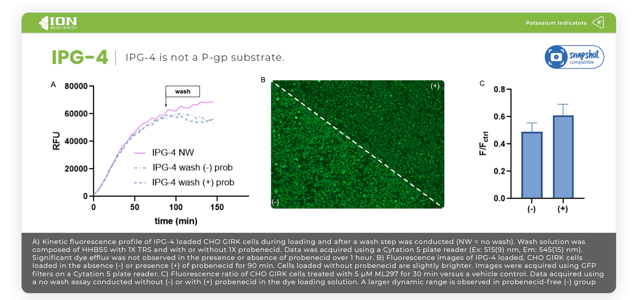
Task: Click the snapshot compatible badge text
Action: coord(585,58)
